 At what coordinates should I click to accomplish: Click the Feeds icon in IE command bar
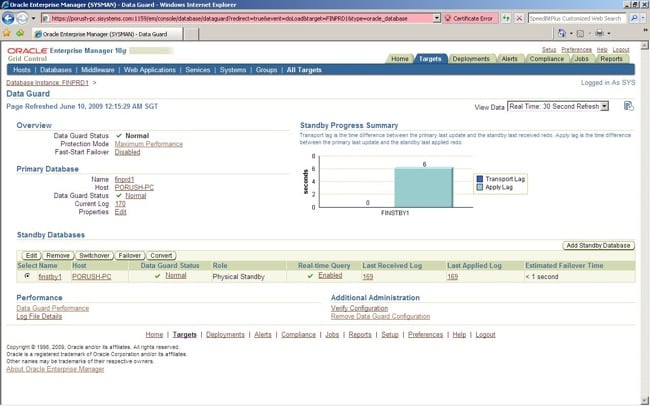coord(580,33)
